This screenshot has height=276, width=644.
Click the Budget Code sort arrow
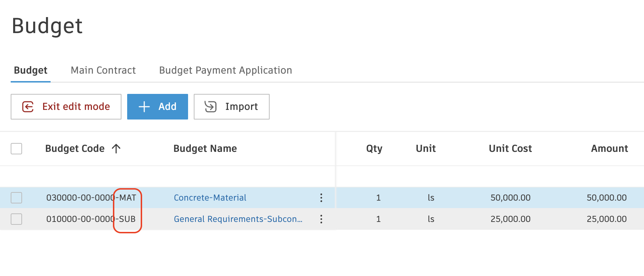pos(116,149)
